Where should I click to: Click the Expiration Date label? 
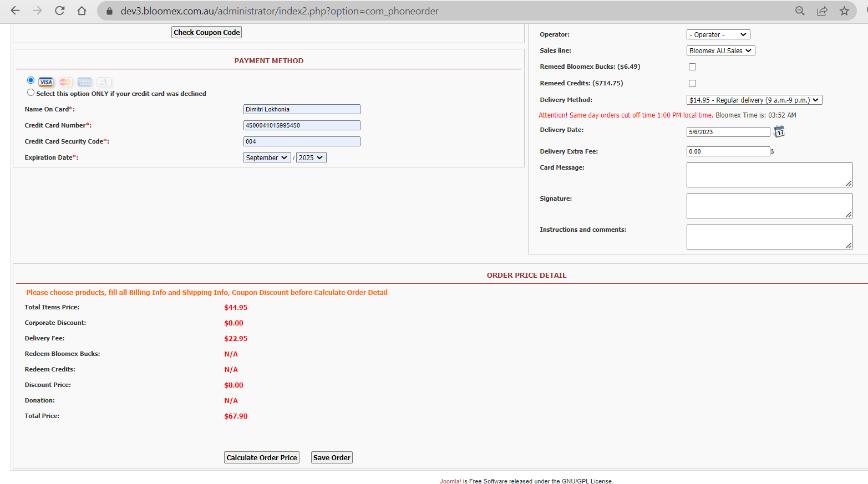pos(52,157)
